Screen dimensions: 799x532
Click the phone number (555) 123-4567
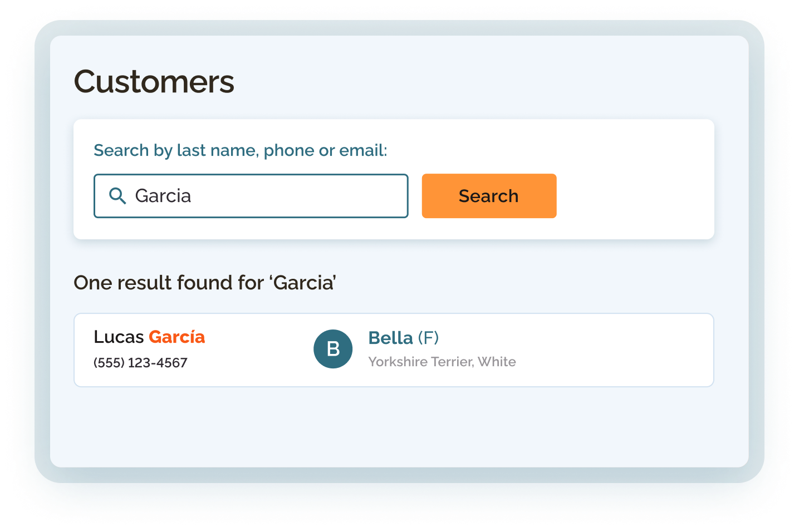tap(140, 363)
